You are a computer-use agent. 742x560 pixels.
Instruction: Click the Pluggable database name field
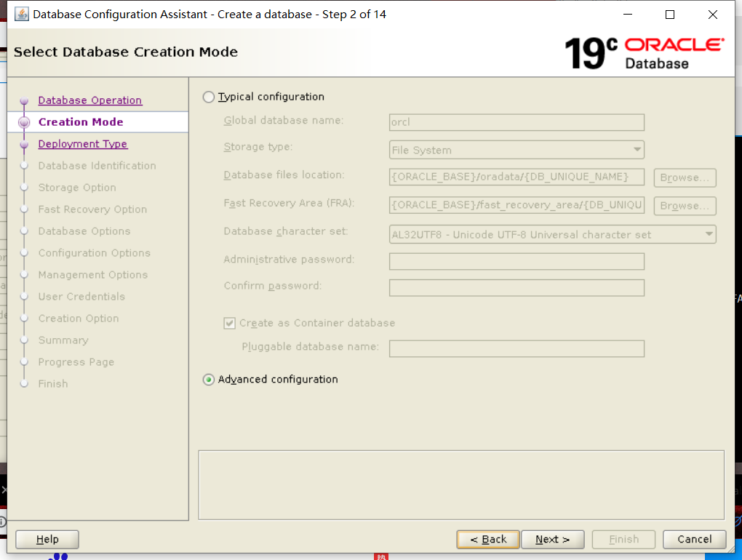point(516,348)
